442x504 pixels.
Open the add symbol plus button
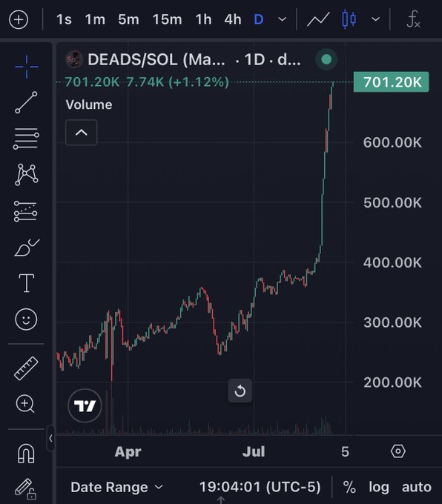click(x=19, y=19)
